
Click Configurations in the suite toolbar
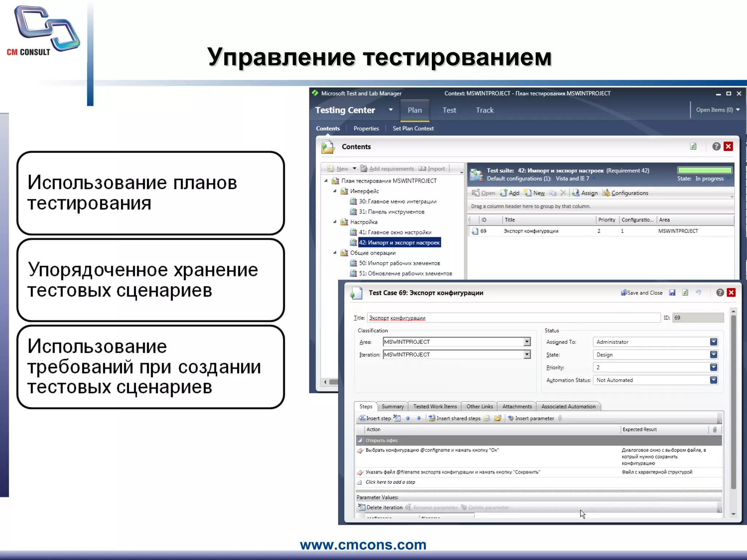click(625, 193)
